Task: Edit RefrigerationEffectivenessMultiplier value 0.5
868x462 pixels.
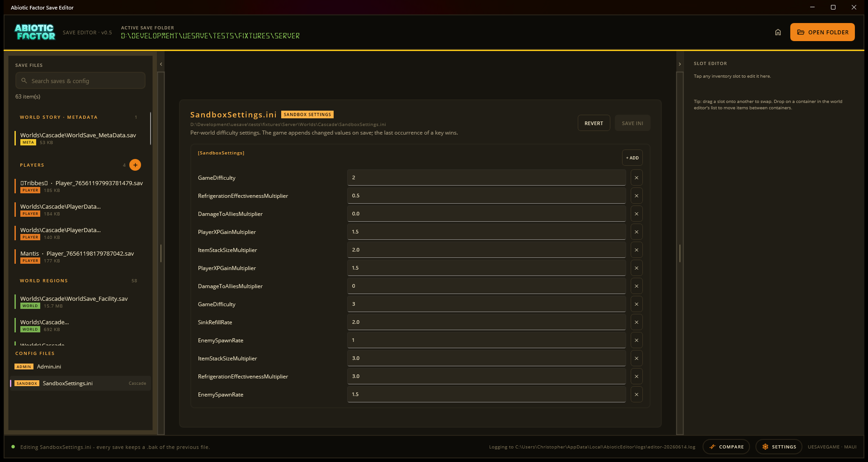Action: pos(486,196)
